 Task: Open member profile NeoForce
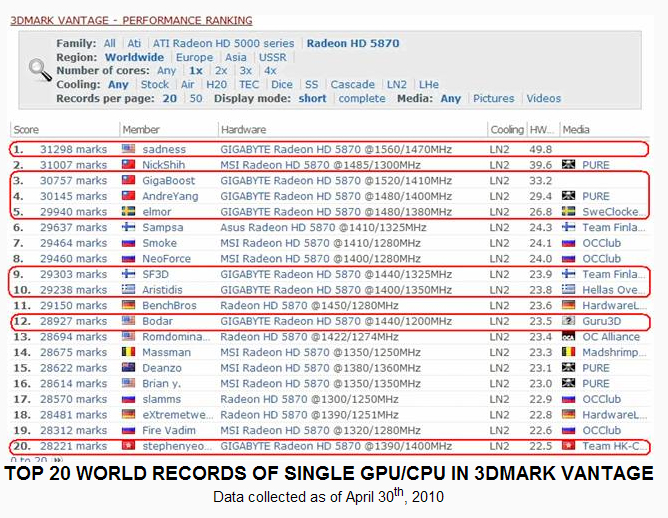(167, 259)
